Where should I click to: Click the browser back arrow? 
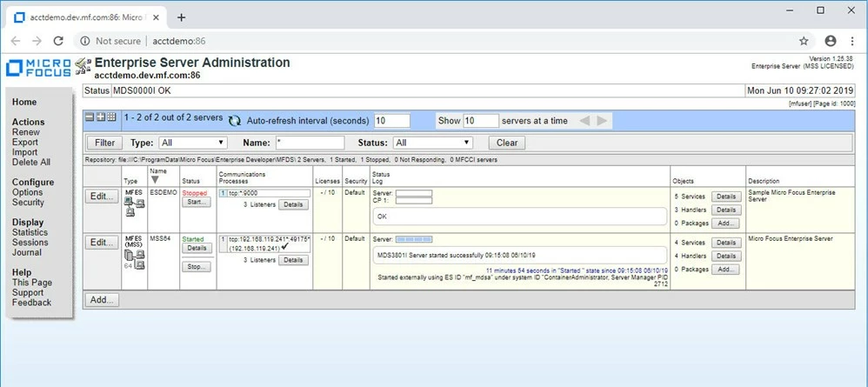click(16, 41)
